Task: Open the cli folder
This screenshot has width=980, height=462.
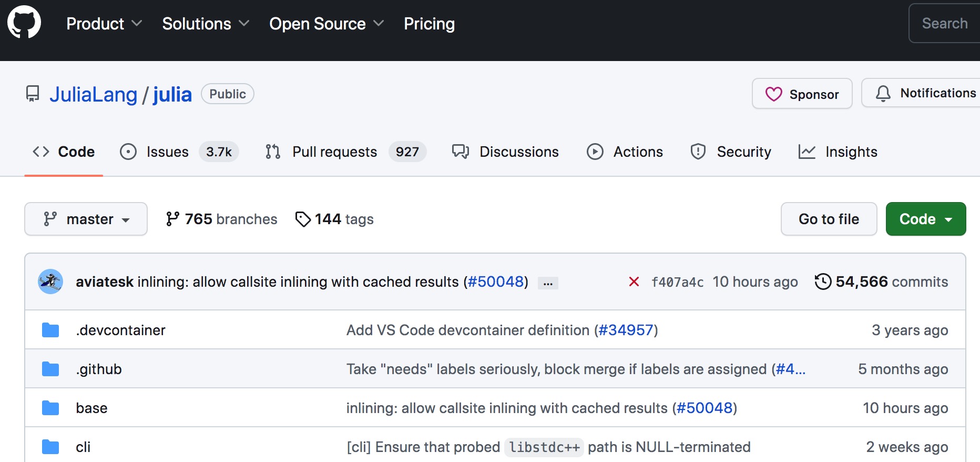Action: [83, 447]
